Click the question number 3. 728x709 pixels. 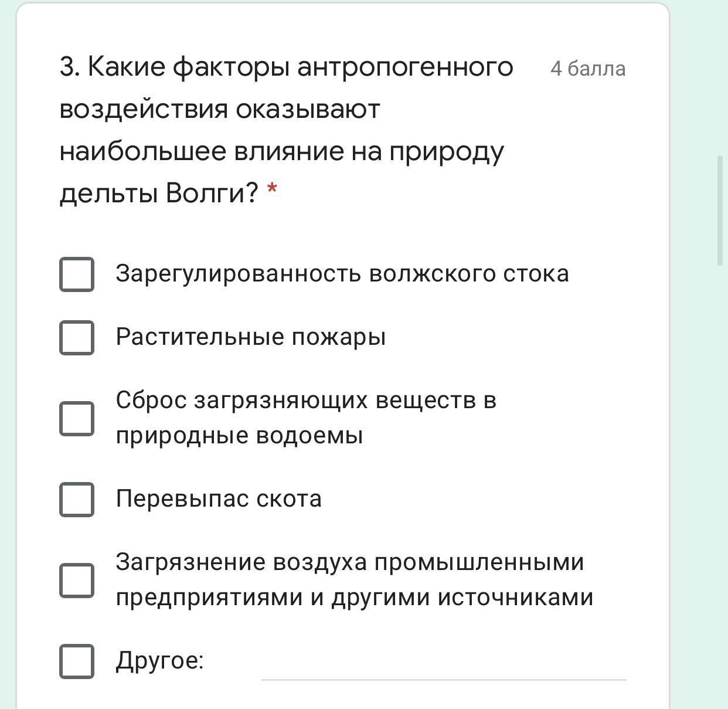tap(69, 67)
